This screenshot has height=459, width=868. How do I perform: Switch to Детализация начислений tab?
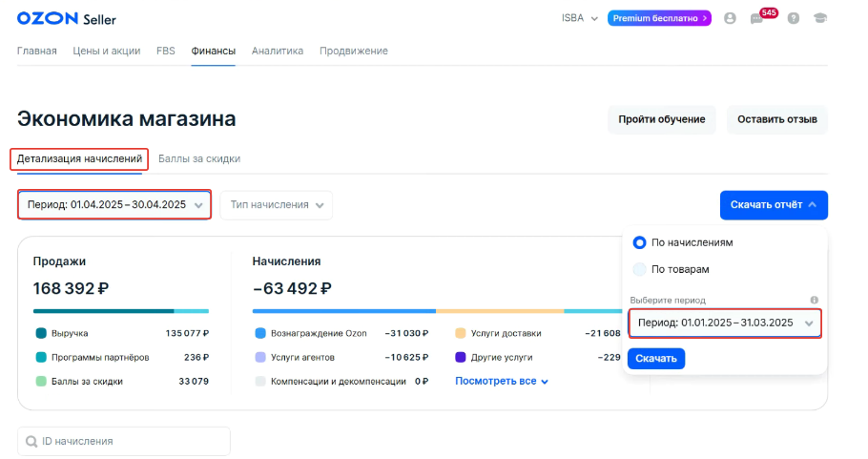[x=79, y=159]
